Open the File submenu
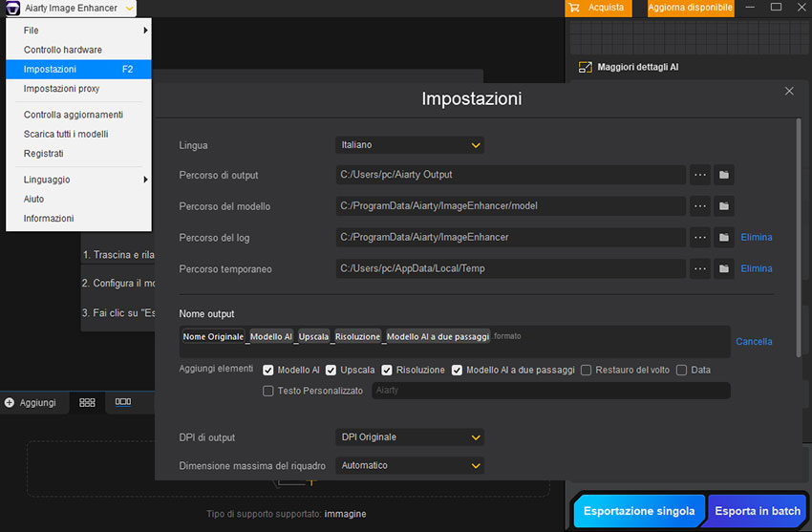812x532 pixels. click(x=78, y=31)
